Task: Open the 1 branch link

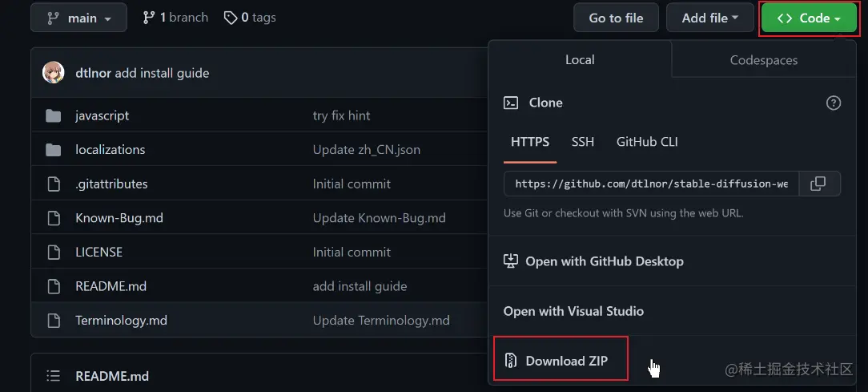Action: (175, 18)
